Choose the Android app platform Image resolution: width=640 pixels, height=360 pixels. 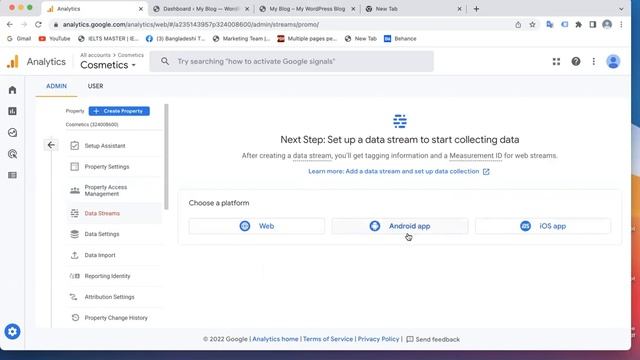click(400, 226)
